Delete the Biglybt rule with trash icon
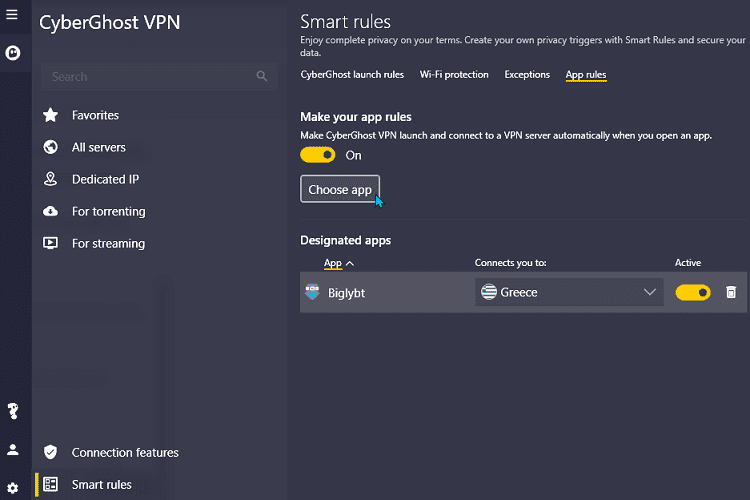This screenshot has width=750, height=500. tap(731, 292)
